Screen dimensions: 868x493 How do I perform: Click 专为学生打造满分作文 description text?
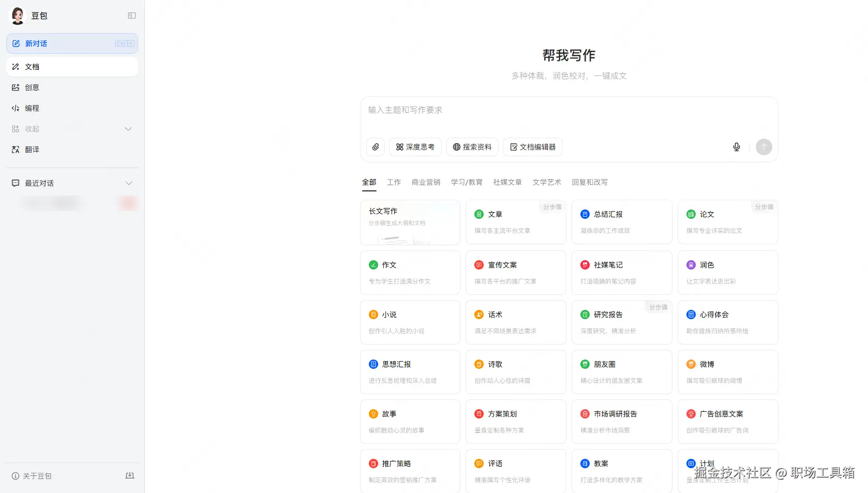coord(400,281)
